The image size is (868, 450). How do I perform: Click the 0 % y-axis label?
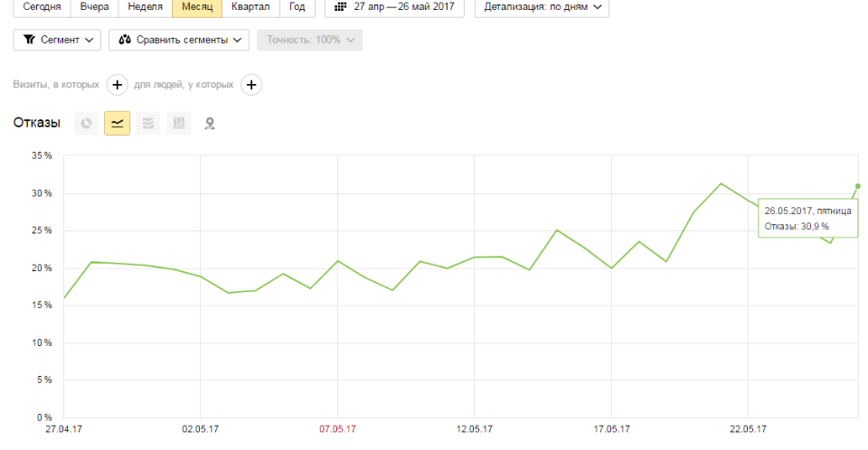point(44,417)
